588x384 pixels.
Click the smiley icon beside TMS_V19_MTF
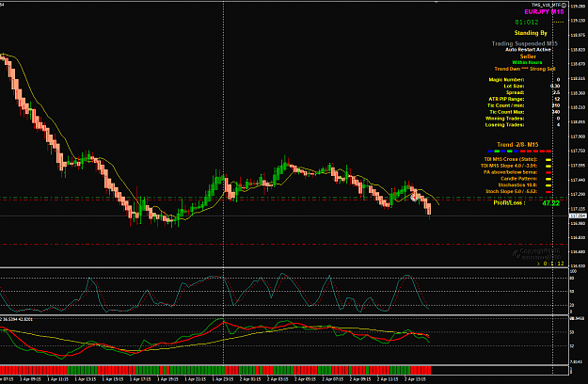pyautogui.click(x=564, y=6)
